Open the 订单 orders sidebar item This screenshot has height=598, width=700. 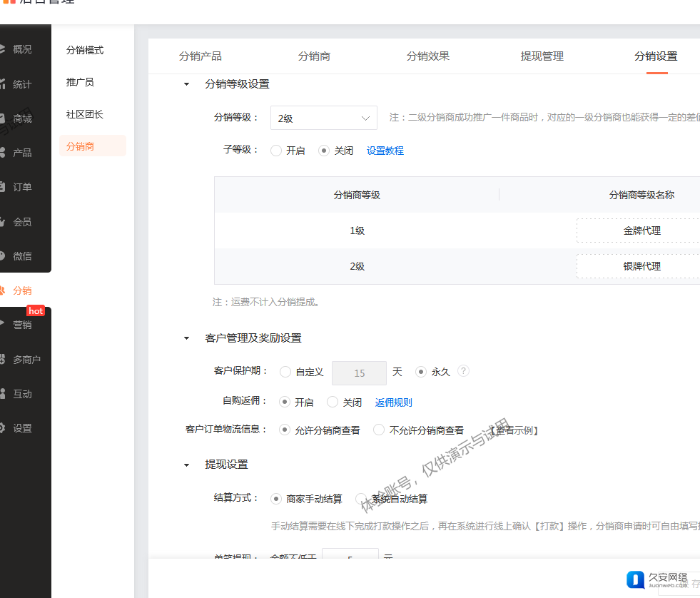coord(21,187)
